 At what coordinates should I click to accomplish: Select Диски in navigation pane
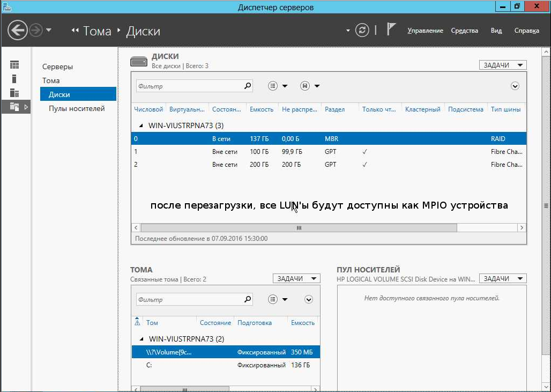point(78,94)
